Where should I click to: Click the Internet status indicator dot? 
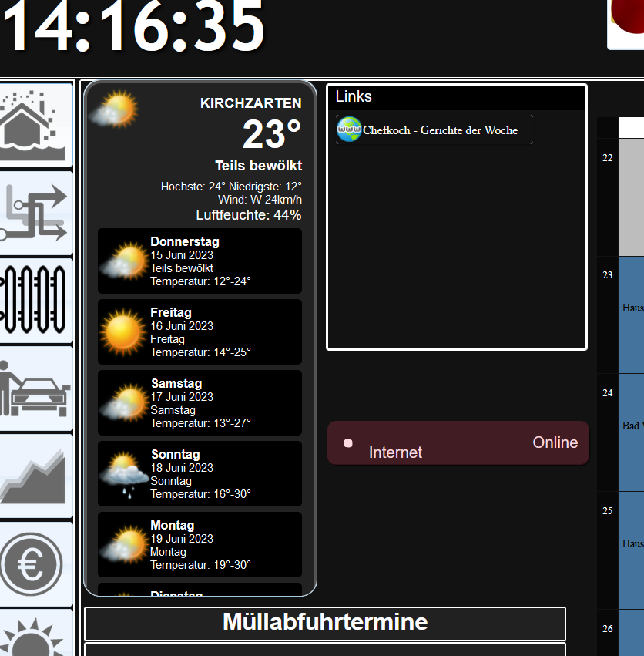(x=348, y=443)
